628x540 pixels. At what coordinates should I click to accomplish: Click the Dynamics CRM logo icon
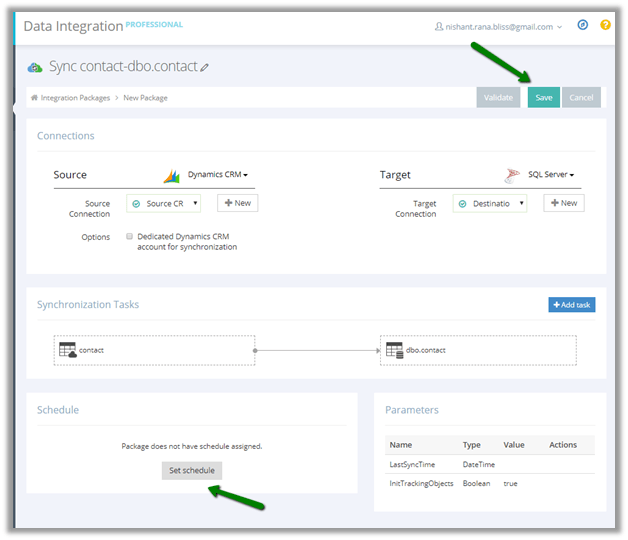tap(172, 176)
